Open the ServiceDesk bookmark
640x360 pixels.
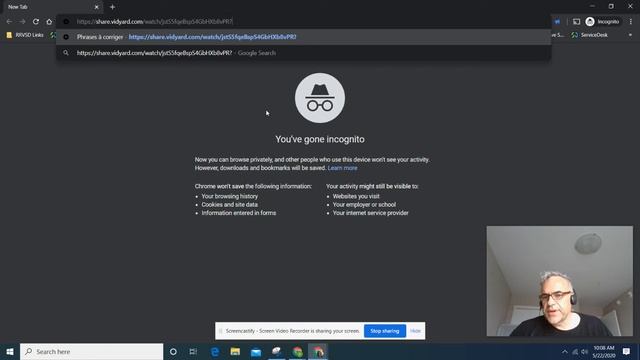(x=589, y=35)
